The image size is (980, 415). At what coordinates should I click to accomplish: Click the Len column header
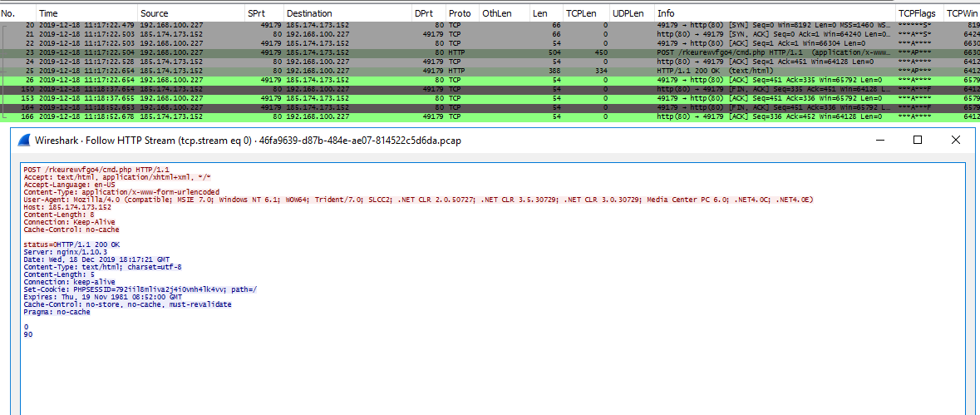click(546, 13)
